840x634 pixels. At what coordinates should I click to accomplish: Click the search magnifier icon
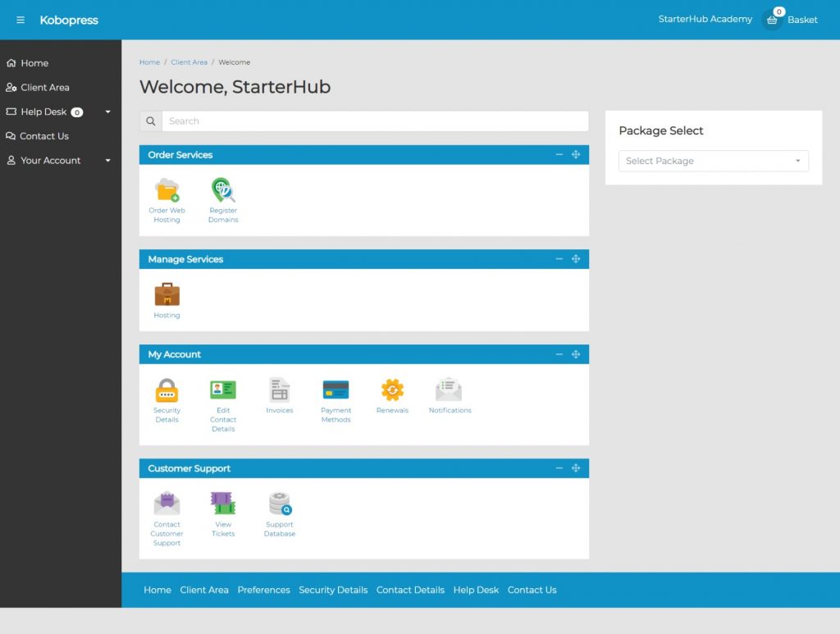point(151,121)
